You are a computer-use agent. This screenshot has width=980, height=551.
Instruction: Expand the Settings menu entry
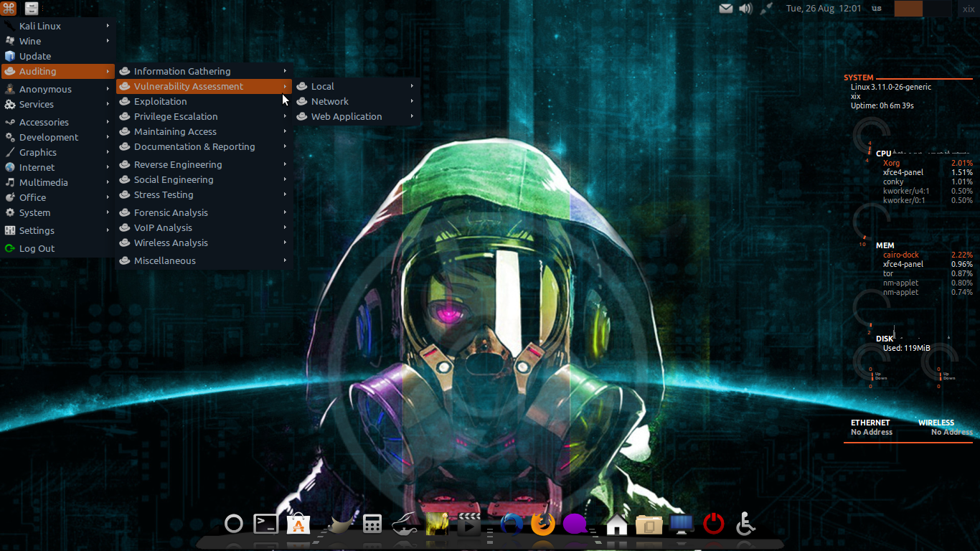pos(57,230)
